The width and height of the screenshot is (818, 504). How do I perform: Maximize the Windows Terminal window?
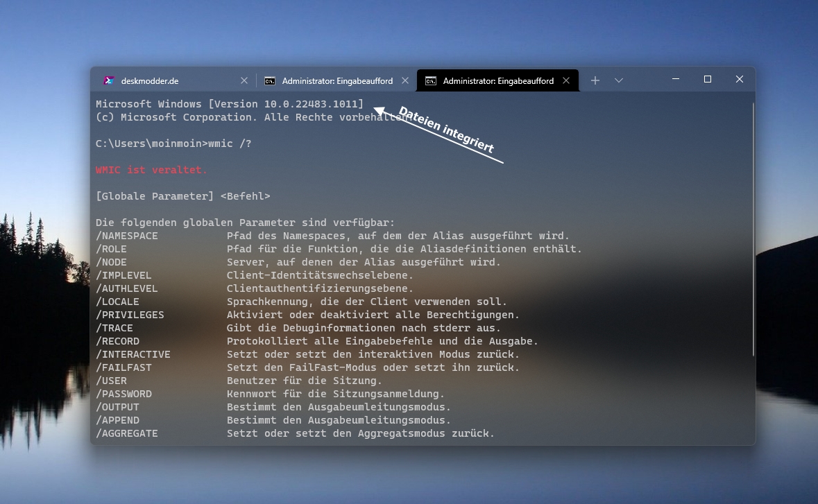click(708, 80)
